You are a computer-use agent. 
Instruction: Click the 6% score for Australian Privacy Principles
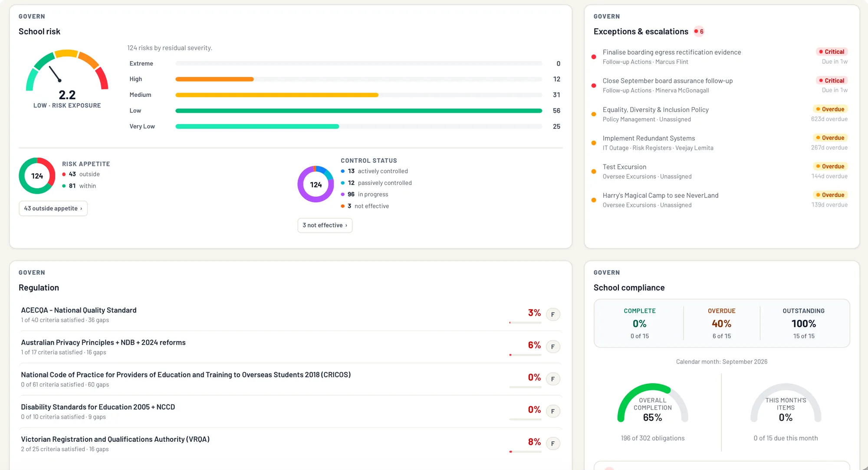[x=534, y=345]
